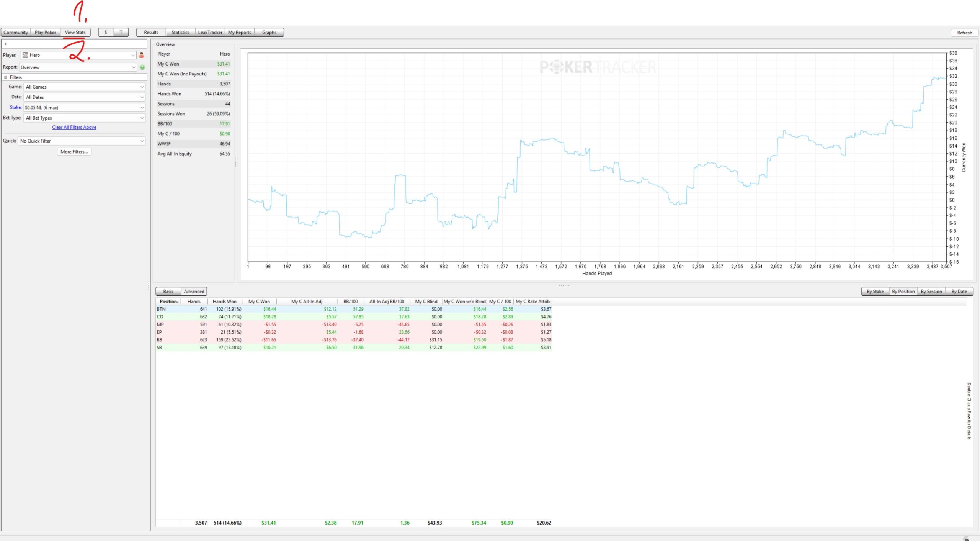Screen dimensions: 980x541
Task: Select the BTN position row
Action: 354,309
